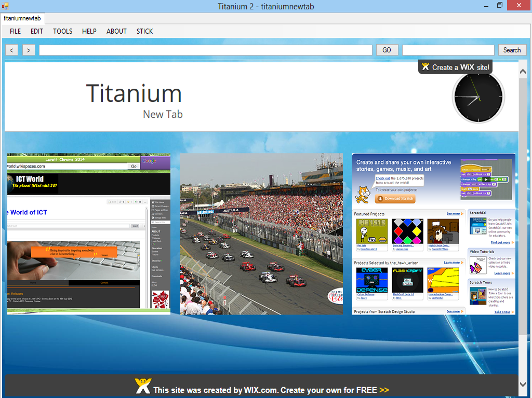
Task: Restore down the Titanium 2 window
Action: tap(499, 5)
